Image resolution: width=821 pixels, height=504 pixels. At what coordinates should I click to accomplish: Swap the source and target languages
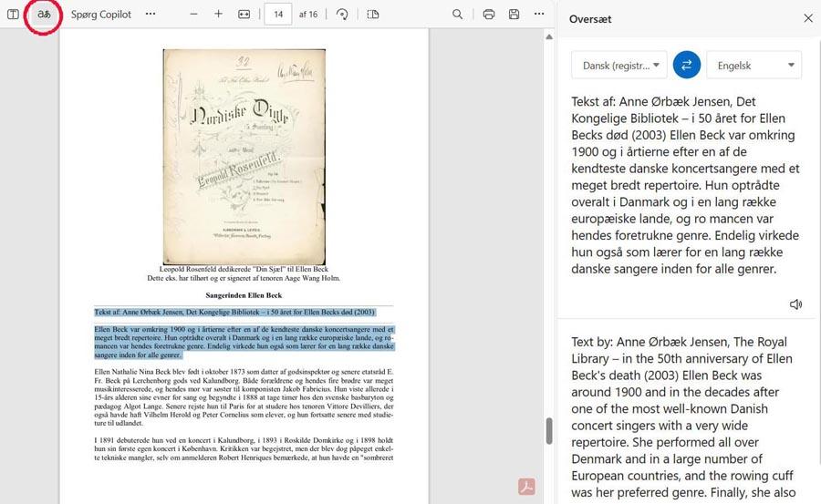tap(687, 66)
